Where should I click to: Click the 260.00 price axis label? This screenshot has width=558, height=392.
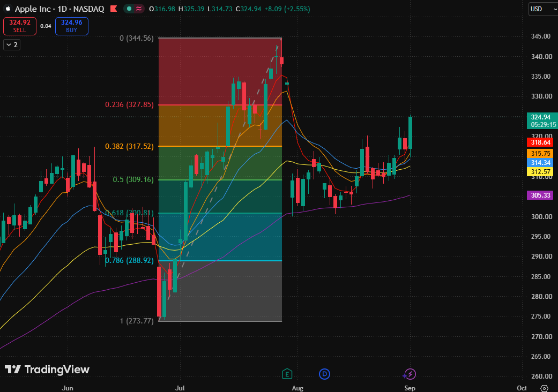click(541, 376)
